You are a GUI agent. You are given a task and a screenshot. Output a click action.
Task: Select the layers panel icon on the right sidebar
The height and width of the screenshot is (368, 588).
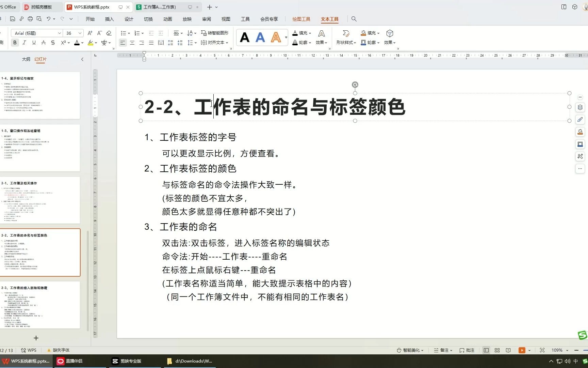point(580,107)
